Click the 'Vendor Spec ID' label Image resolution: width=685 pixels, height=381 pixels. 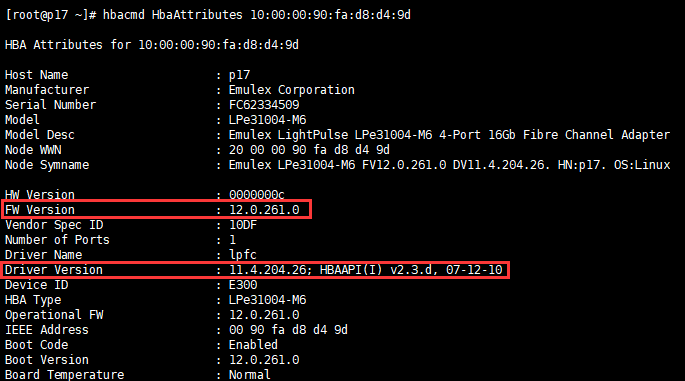click(x=54, y=225)
